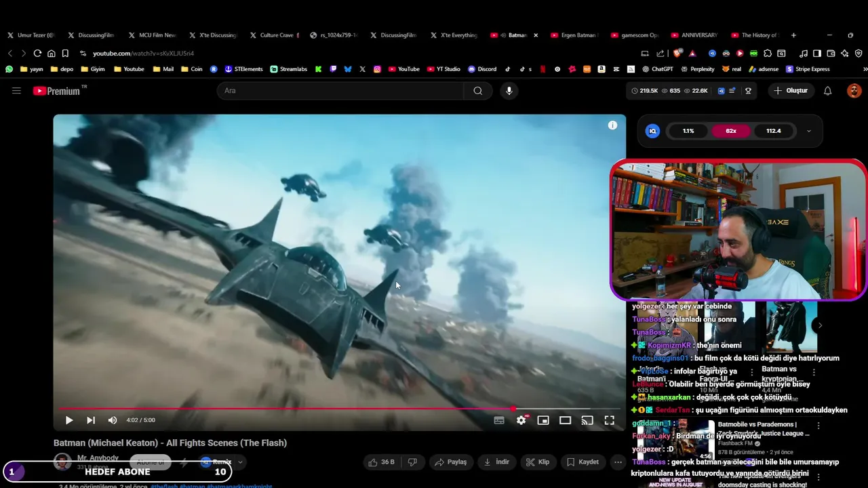
Task: Expand Coin bookmarks folder
Action: pos(191,69)
